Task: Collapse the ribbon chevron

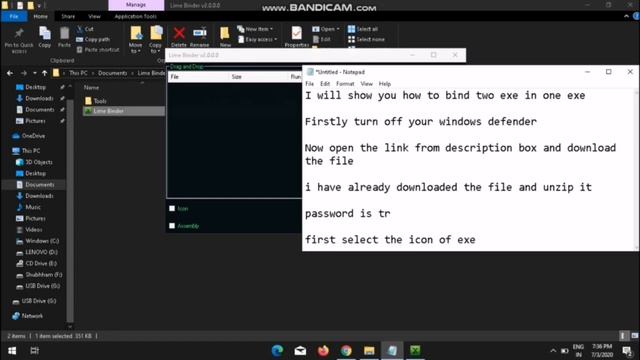Action: click(x=627, y=16)
